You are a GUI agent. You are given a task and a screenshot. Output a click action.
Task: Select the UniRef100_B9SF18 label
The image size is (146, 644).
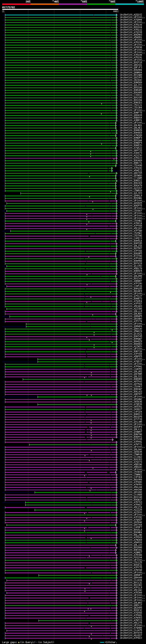(131, 63)
